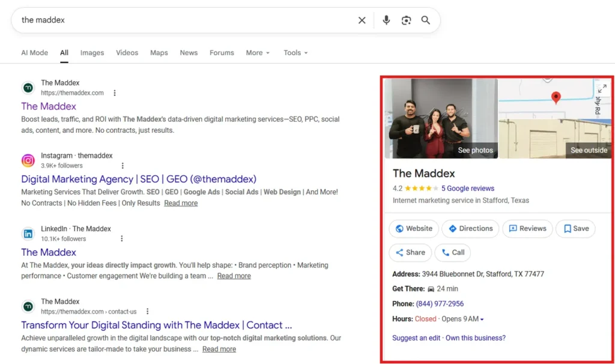Click Read more on contact-us result

pyautogui.click(x=219, y=349)
